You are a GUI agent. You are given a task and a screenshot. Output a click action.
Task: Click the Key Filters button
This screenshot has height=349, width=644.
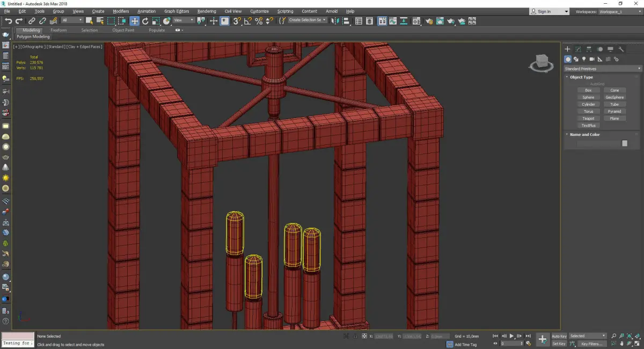click(x=591, y=344)
